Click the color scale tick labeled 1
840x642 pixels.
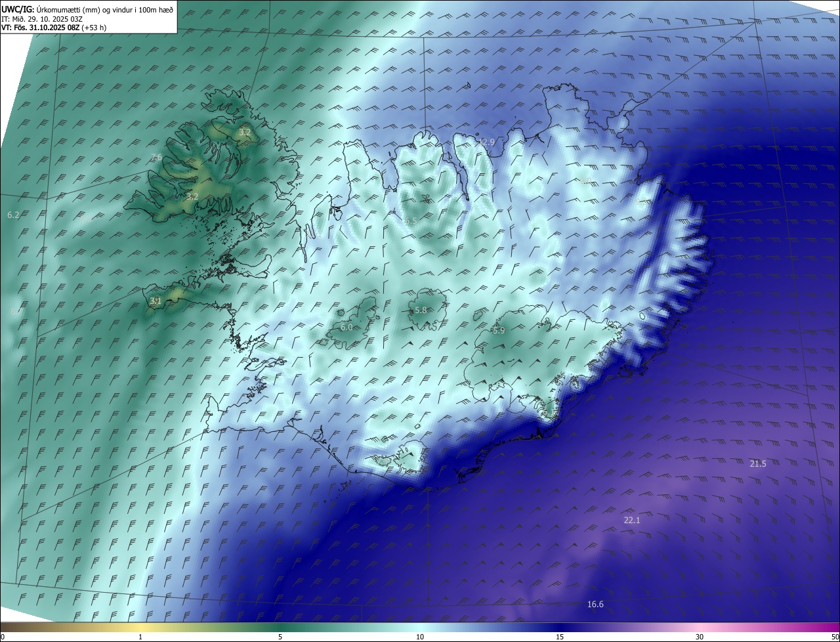[x=140, y=637]
